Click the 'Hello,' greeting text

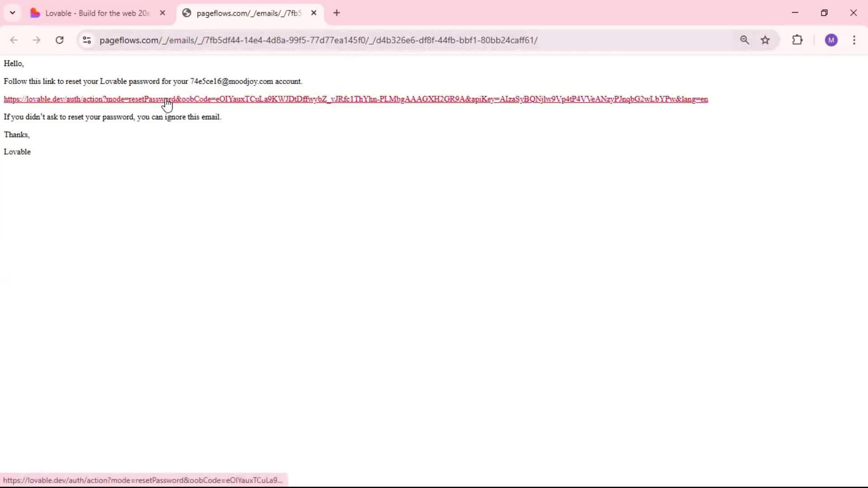tap(14, 64)
